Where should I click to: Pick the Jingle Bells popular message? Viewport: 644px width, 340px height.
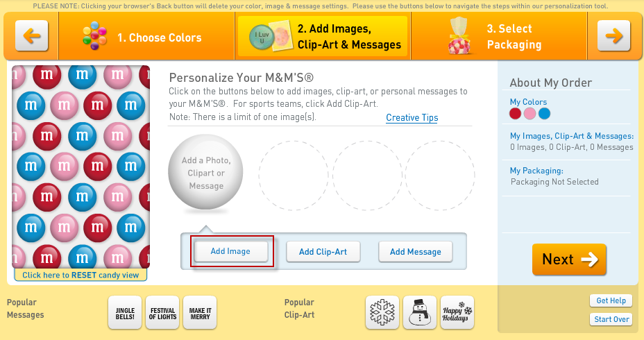pos(125,312)
